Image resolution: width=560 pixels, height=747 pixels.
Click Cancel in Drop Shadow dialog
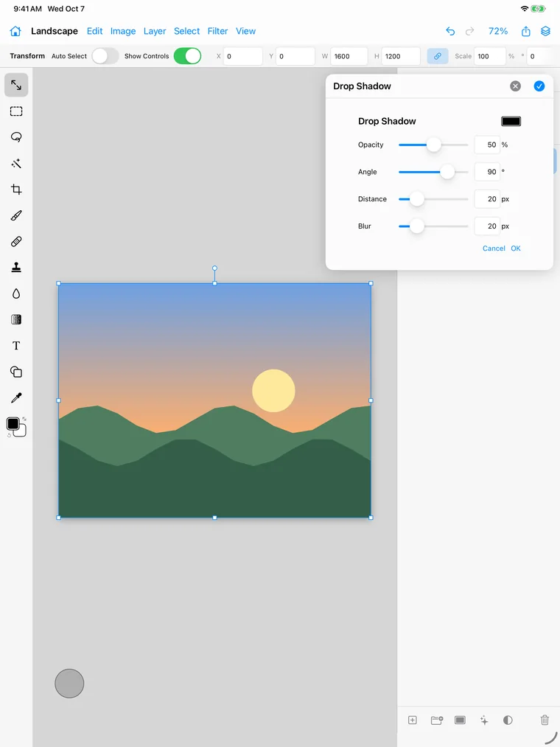pos(494,249)
